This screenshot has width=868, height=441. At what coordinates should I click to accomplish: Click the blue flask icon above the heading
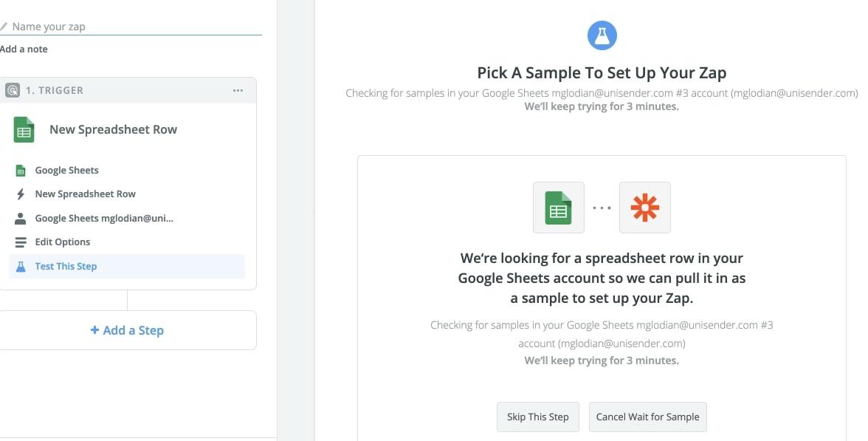point(602,35)
